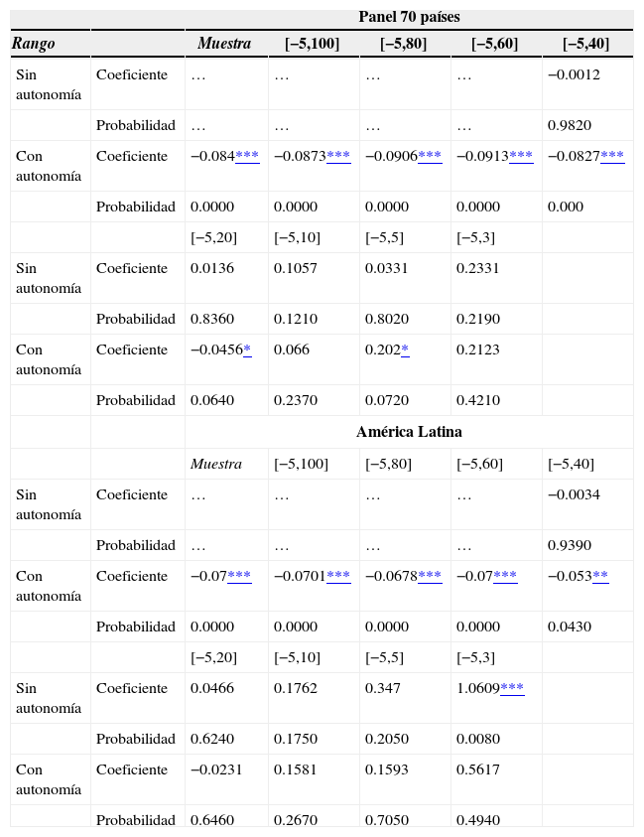Click the footnote asterisks after 1.0609
The width and height of the screenshot is (644, 837).
point(512,689)
